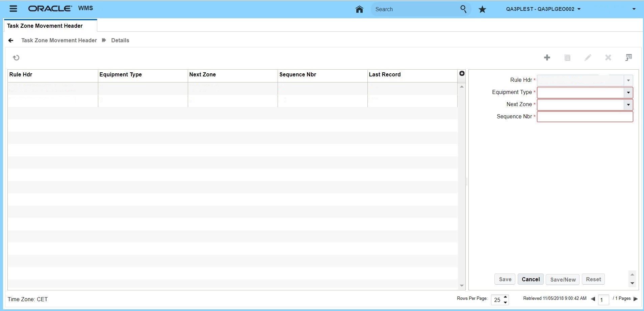Click the pencil Edit icon
The image size is (644, 311).
click(x=588, y=58)
